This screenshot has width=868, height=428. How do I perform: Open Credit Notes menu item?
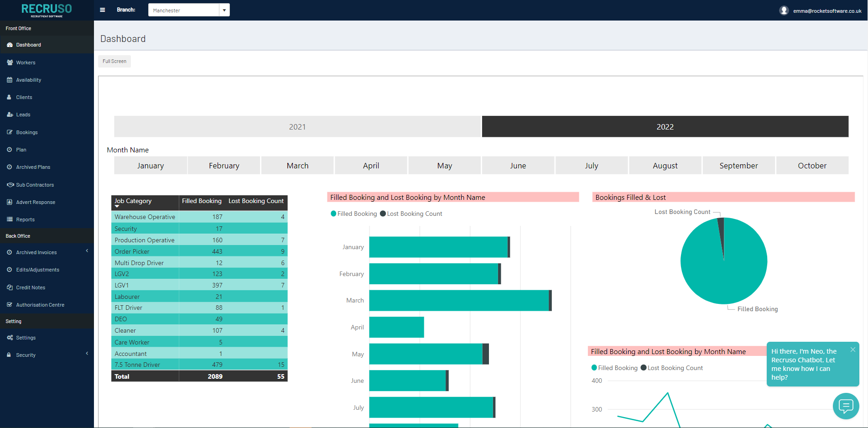point(31,287)
